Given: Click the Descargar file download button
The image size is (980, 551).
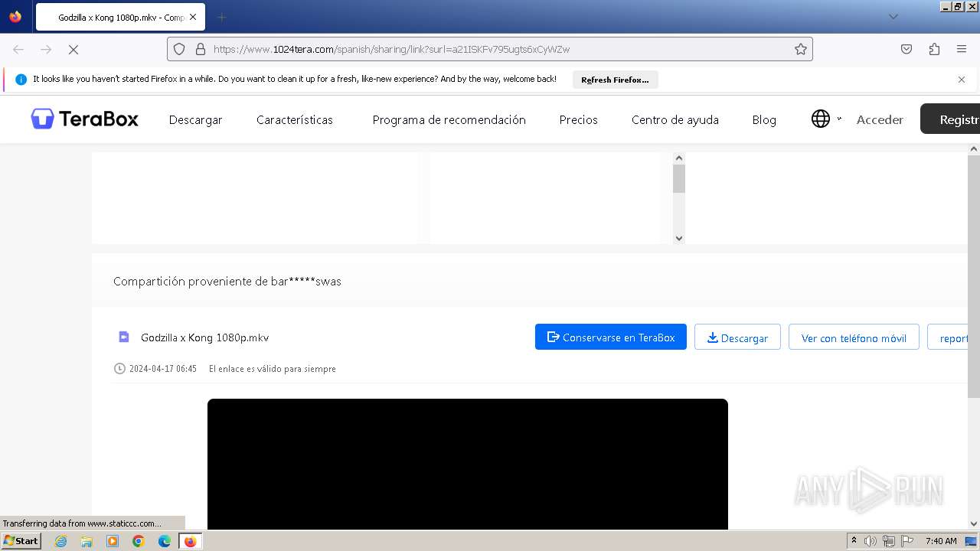Looking at the screenshot, I should (737, 337).
